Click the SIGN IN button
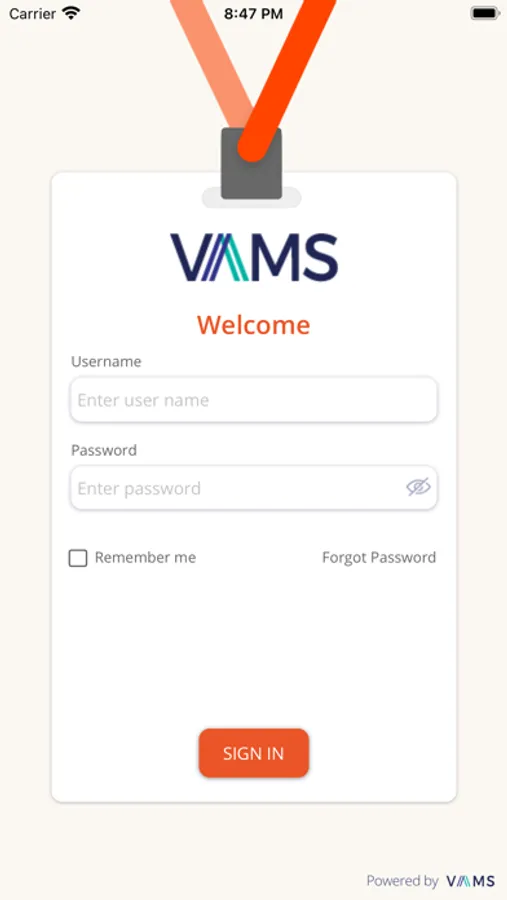The width and height of the screenshot is (507, 900). pyautogui.click(x=254, y=753)
